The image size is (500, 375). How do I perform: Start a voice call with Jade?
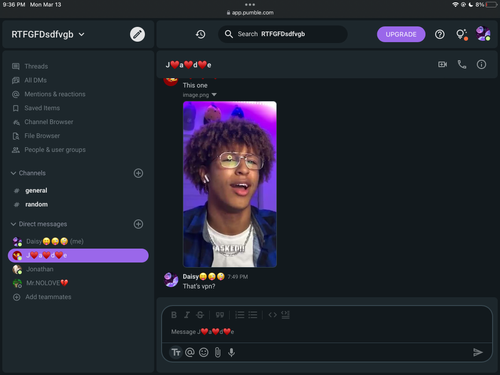(x=462, y=64)
